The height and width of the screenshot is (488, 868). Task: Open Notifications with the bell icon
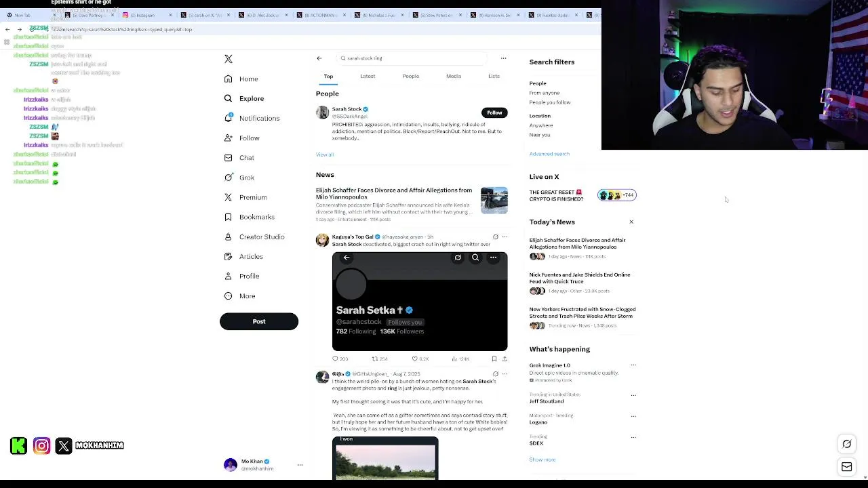(x=252, y=119)
